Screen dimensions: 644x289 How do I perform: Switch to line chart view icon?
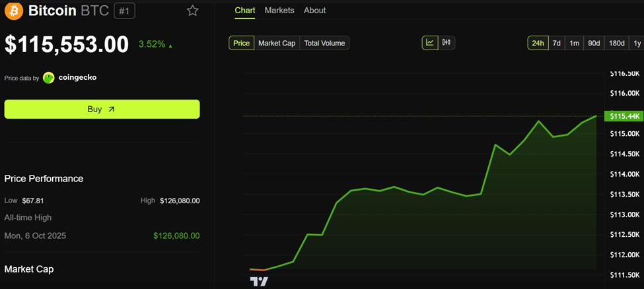(430, 43)
